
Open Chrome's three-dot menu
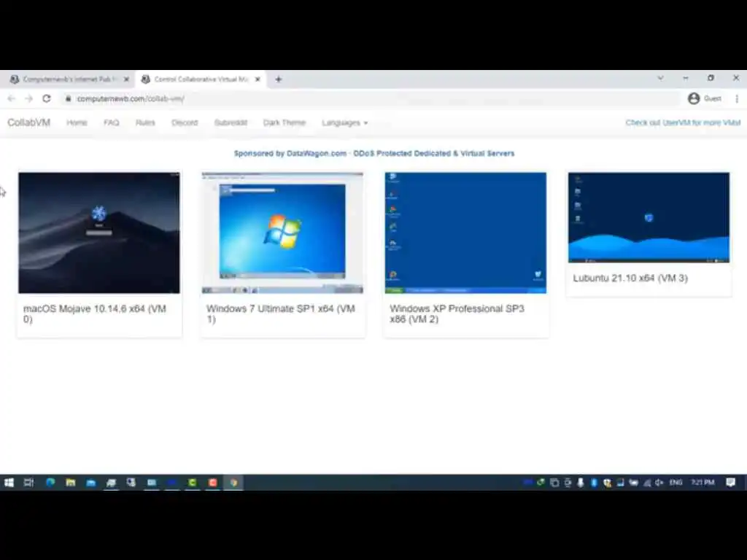pos(737,98)
